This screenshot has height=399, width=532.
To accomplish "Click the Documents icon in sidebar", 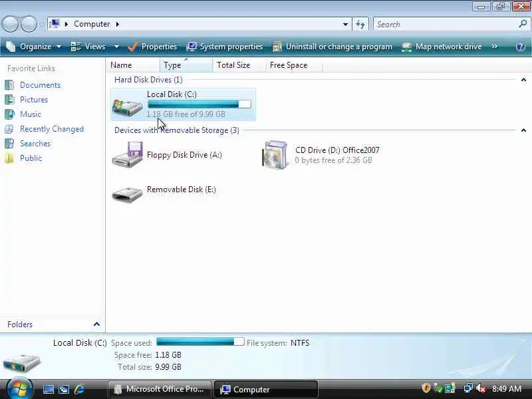I will 9,85.
